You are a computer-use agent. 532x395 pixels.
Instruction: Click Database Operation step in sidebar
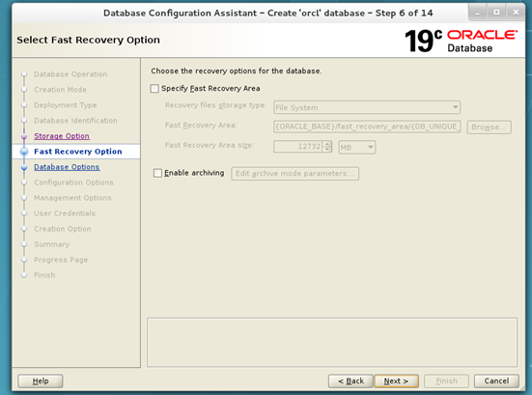[70, 74]
